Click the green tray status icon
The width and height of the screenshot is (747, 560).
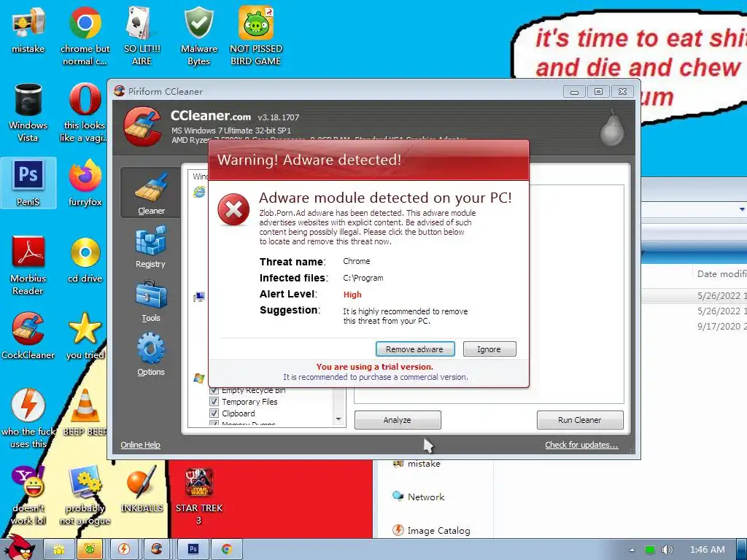click(x=650, y=550)
